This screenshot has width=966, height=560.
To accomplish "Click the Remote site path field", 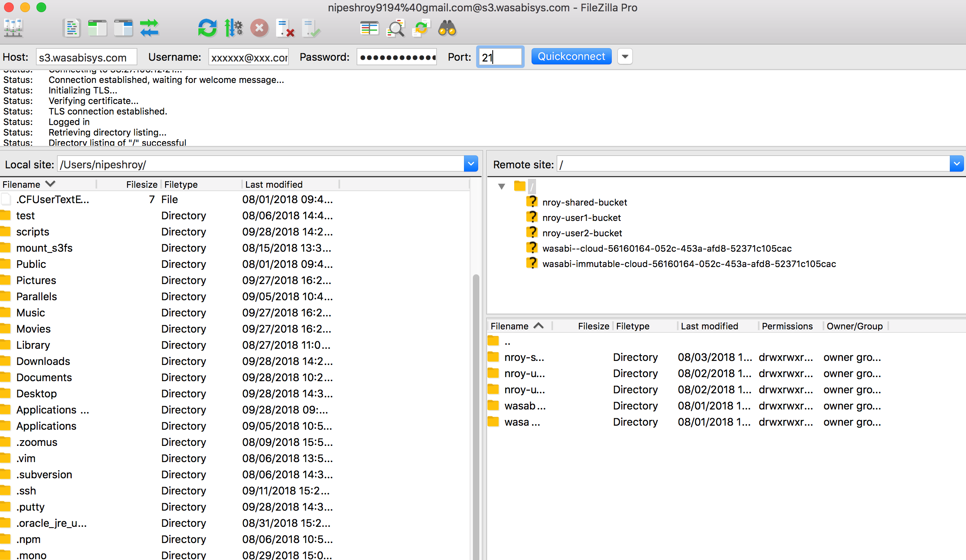I will point(753,164).
